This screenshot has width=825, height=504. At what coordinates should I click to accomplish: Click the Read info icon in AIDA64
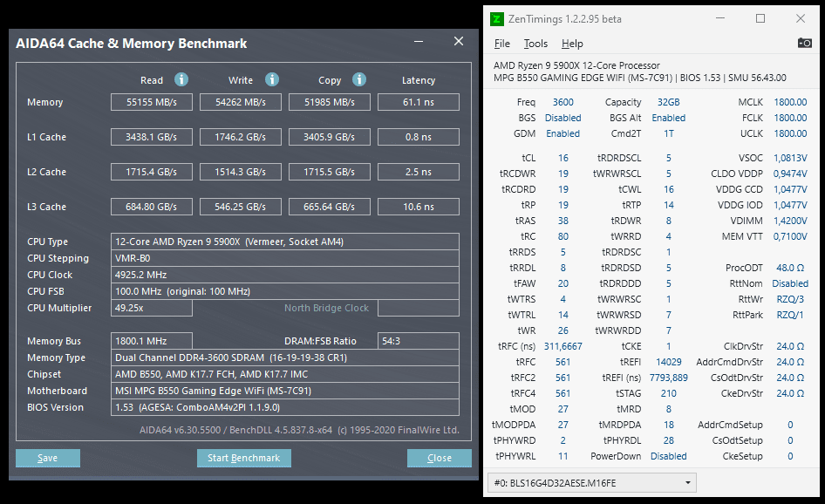pos(181,79)
